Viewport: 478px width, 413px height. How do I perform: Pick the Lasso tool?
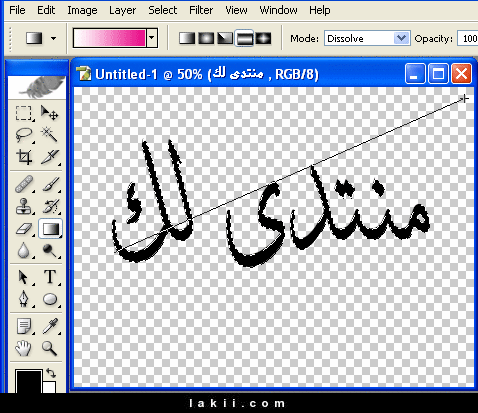click(24, 135)
